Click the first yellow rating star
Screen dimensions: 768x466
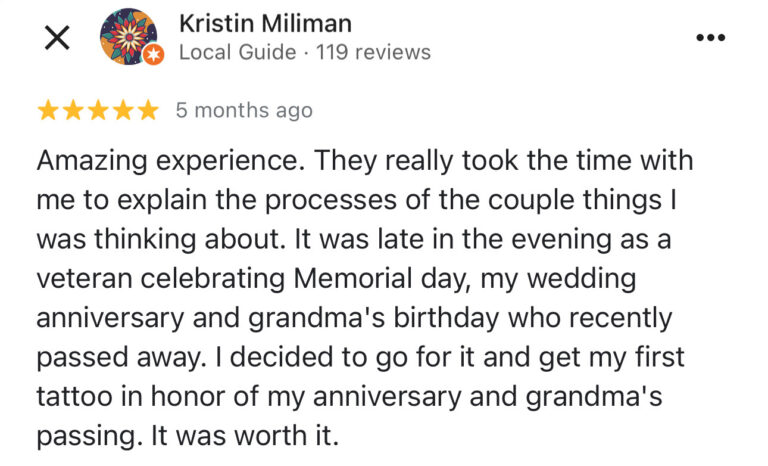pyautogui.click(x=49, y=111)
